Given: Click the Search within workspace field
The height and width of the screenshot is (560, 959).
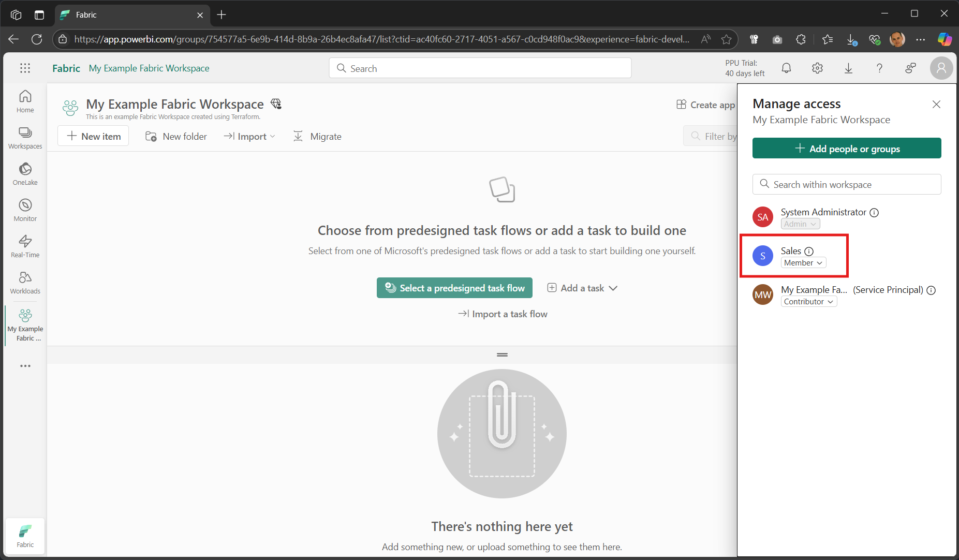Looking at the screenshot, I should coord(847,184).
